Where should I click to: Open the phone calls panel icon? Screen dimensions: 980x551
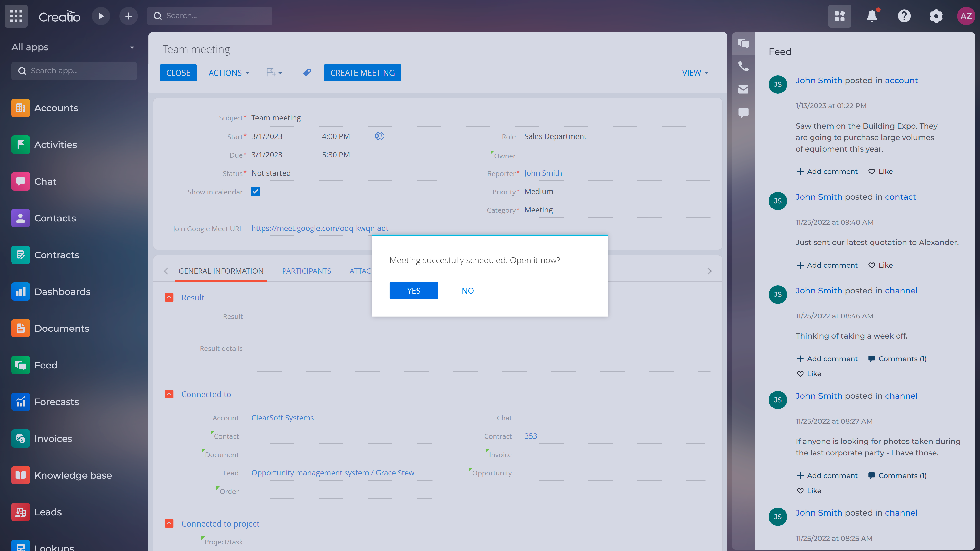743,66
